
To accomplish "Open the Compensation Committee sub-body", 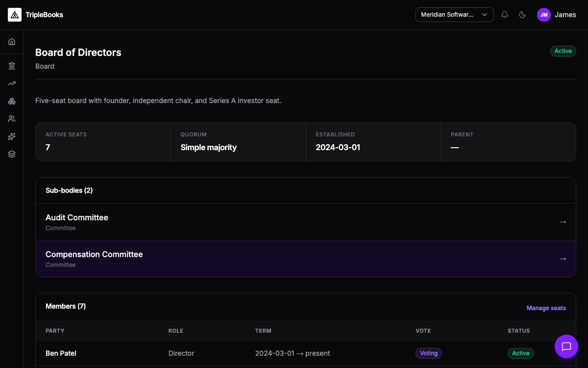I will point(306,259).
